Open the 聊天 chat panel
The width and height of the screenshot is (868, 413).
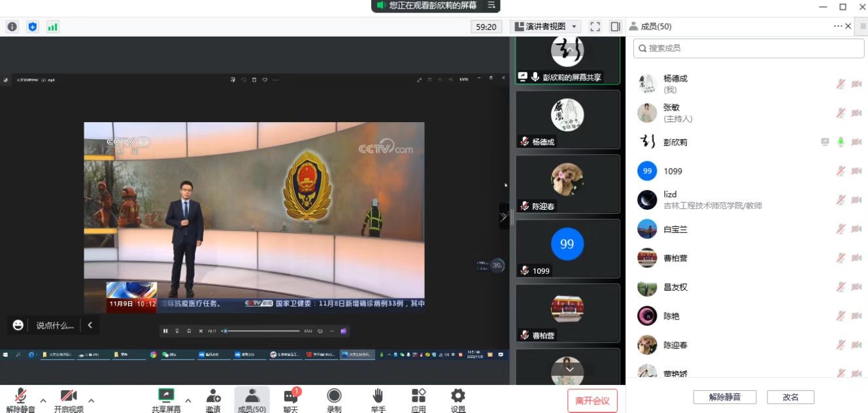click(x=291, y=400)
